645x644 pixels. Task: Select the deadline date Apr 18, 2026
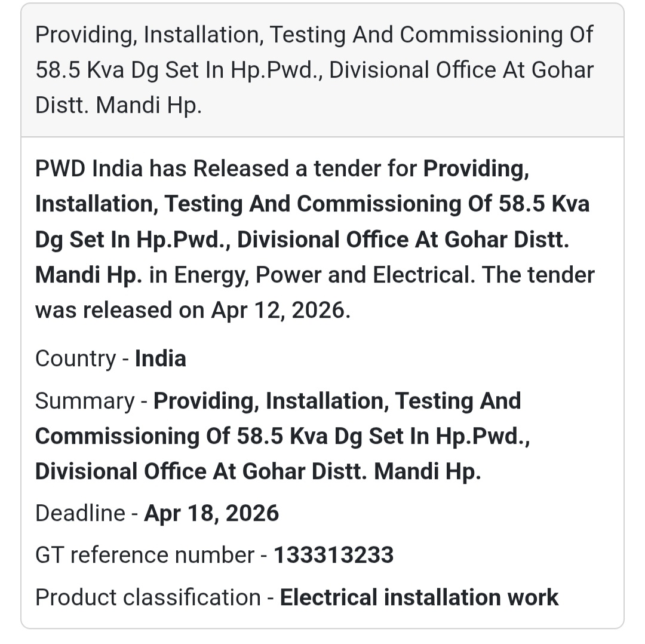click(211, 513)
